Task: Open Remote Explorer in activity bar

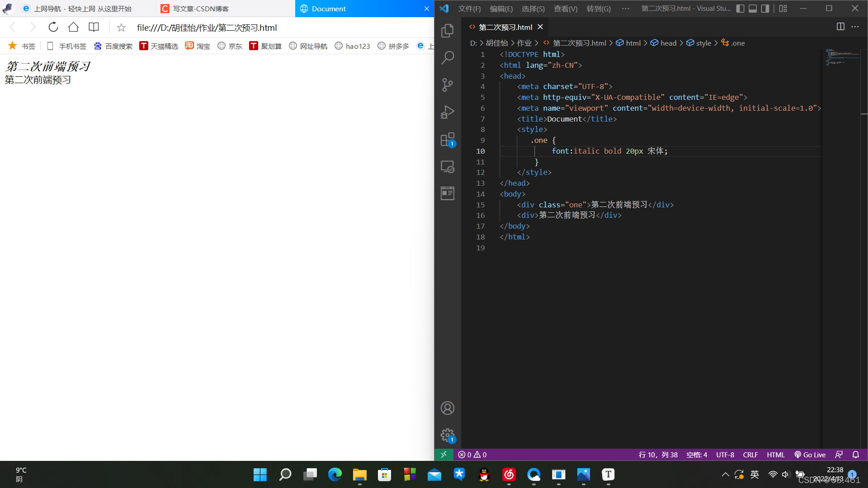Action: (447, 167)
